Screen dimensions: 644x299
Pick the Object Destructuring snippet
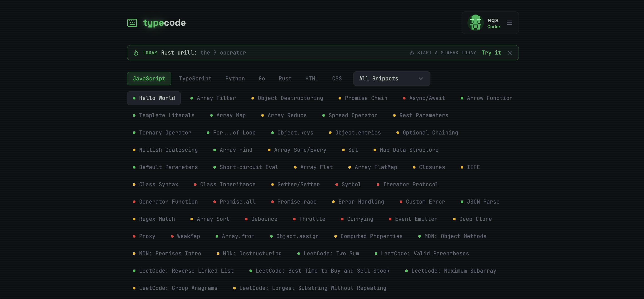click(287, 98)
